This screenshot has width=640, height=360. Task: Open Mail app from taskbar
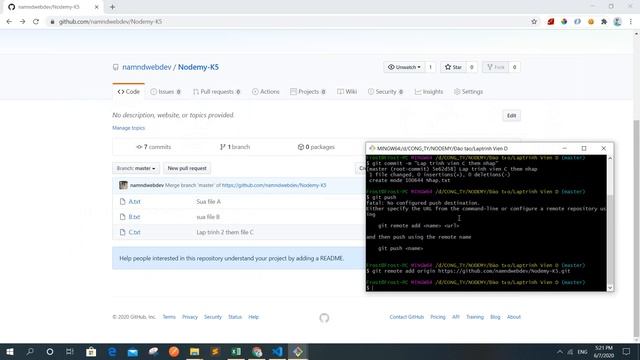pos(133,351)
